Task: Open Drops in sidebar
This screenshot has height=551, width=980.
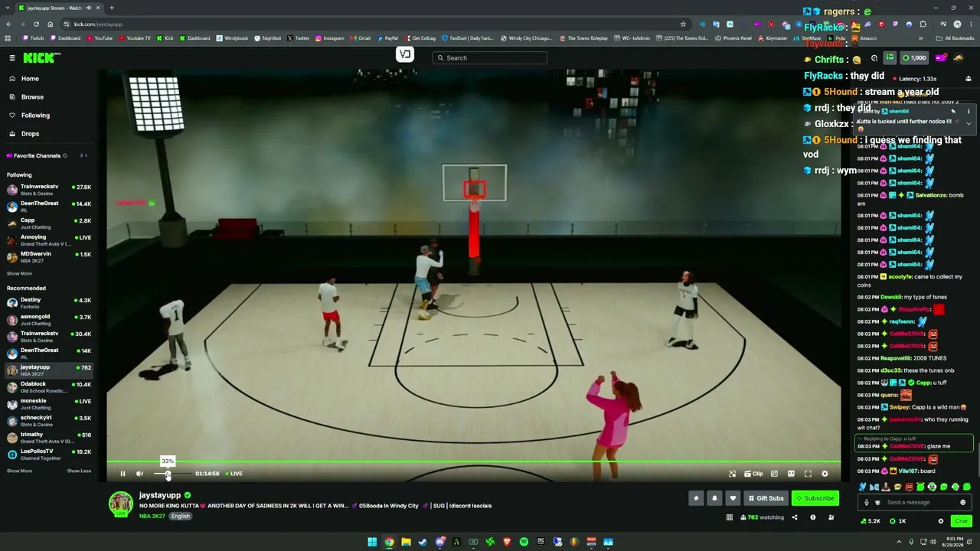Action: (x=30, y=134)
